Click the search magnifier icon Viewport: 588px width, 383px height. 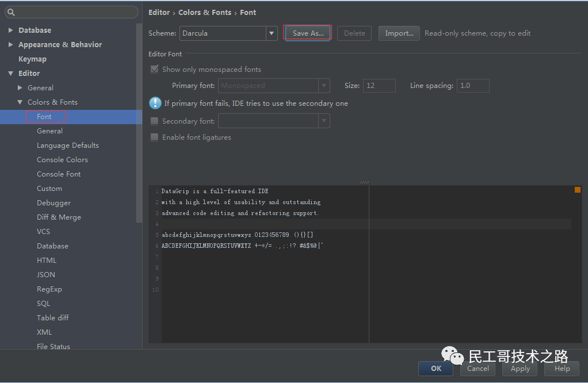point(12,13)
